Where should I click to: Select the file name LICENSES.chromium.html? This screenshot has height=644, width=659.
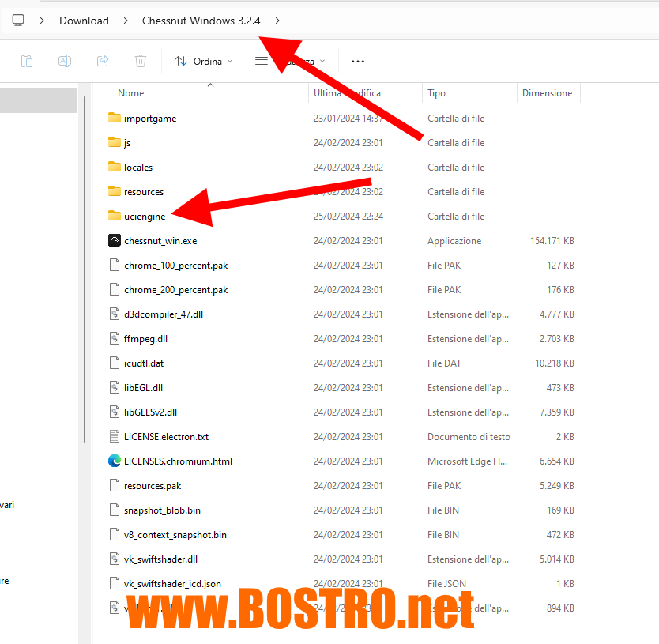pos(179,461)
